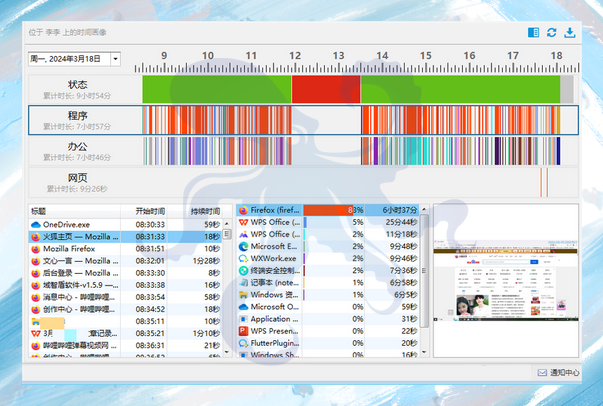Click the envelope icon beside 通知中心
Screen dimensions: 603x406
coord(541,373)
